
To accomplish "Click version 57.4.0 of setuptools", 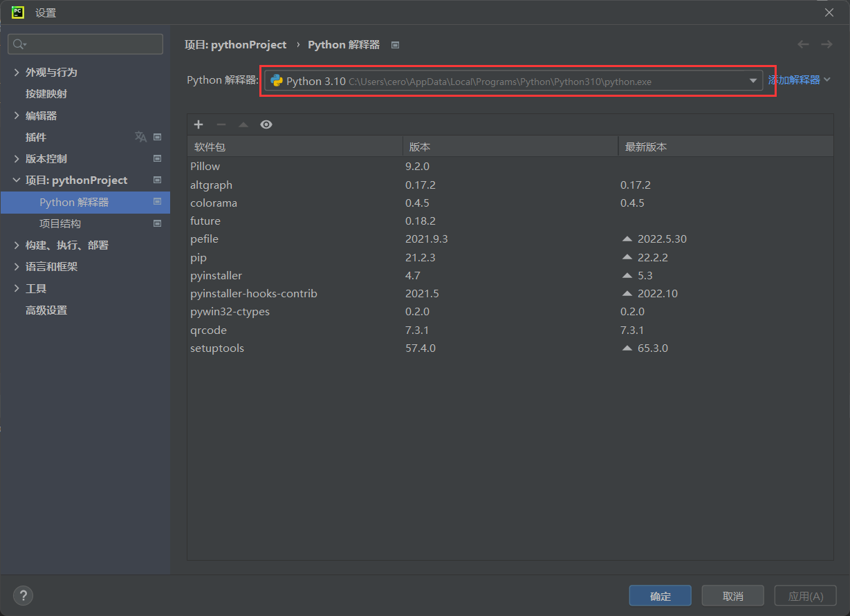I will click(x=421, y=348).
